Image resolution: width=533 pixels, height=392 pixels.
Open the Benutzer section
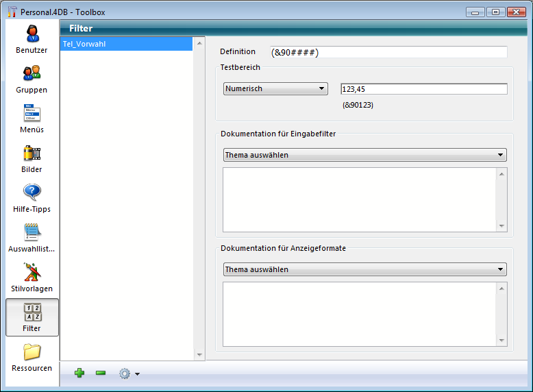pos(32,39)
